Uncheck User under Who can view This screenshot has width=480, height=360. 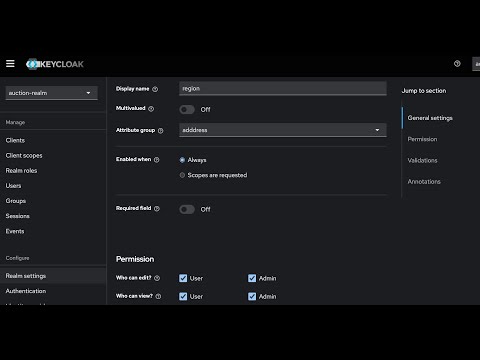pyautogui.click(x=183, y=296)
